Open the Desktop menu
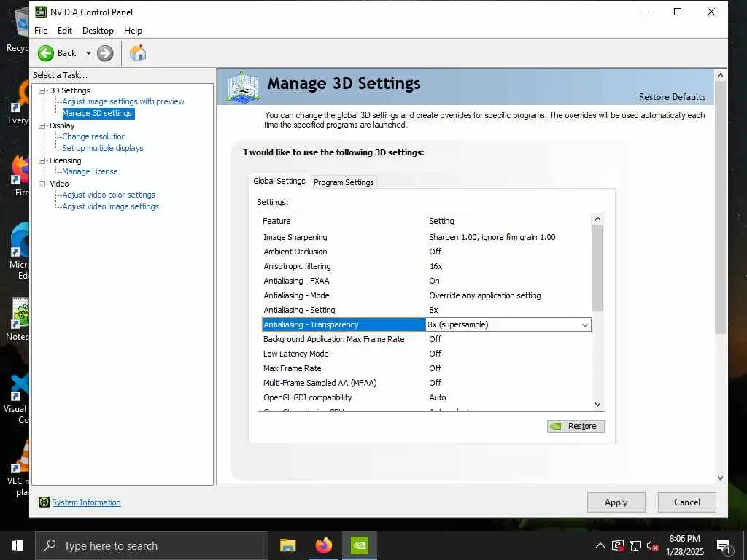The image size is (747, 560). tap(98, 31)
